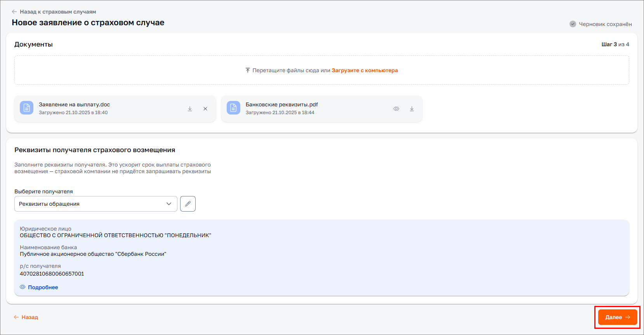Image resolution: width=644 pixels, height=335 pixels.
Task: Click the upload arrow icon in the drop zone
Action: tap(248, 70)
